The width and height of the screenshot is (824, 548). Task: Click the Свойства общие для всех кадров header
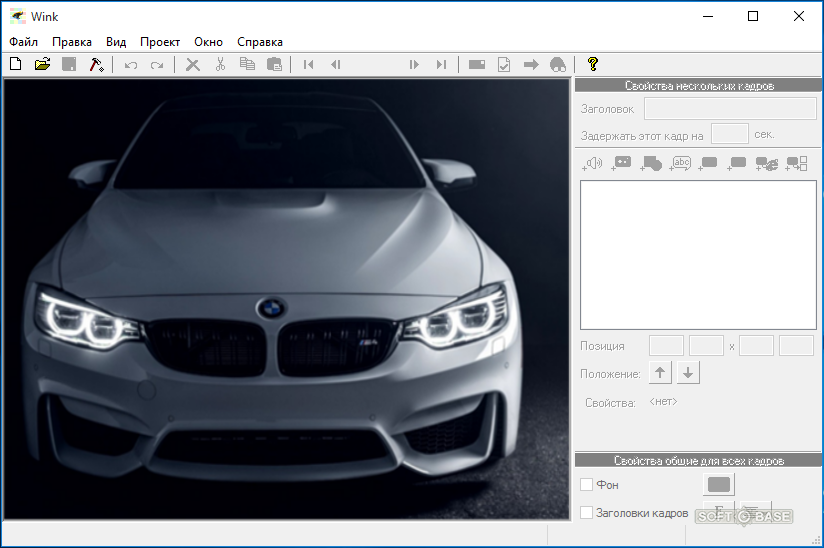[698, 460]
